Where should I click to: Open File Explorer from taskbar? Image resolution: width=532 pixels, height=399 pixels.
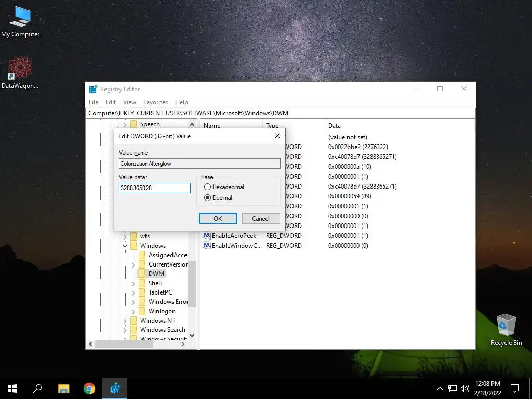[x=63, y=389]
